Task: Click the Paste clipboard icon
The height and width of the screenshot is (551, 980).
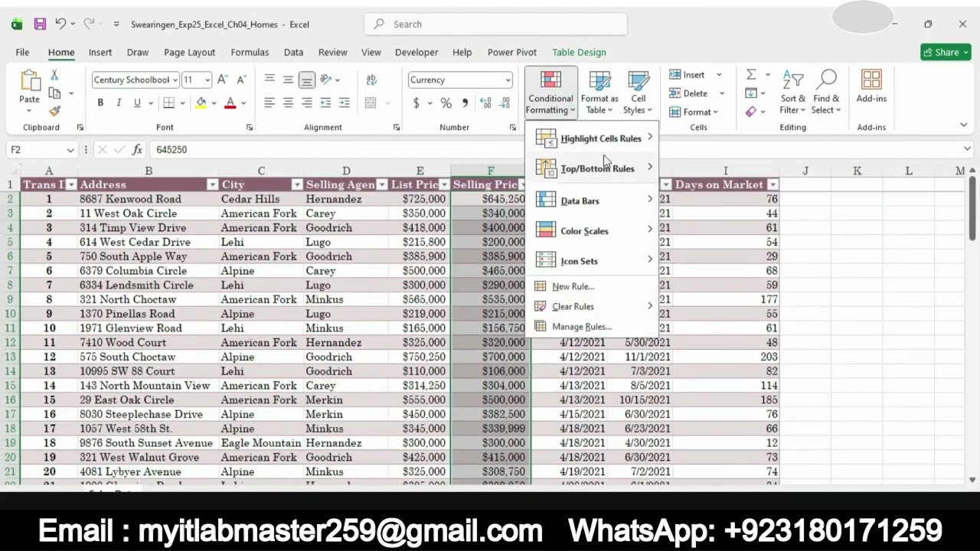Action: [x=29, y=81]
